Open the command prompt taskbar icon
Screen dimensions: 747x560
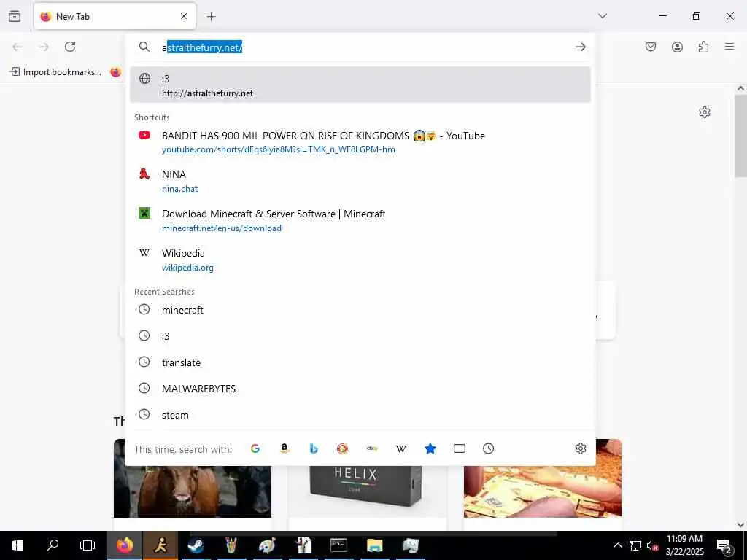click(x=338, y=545)
